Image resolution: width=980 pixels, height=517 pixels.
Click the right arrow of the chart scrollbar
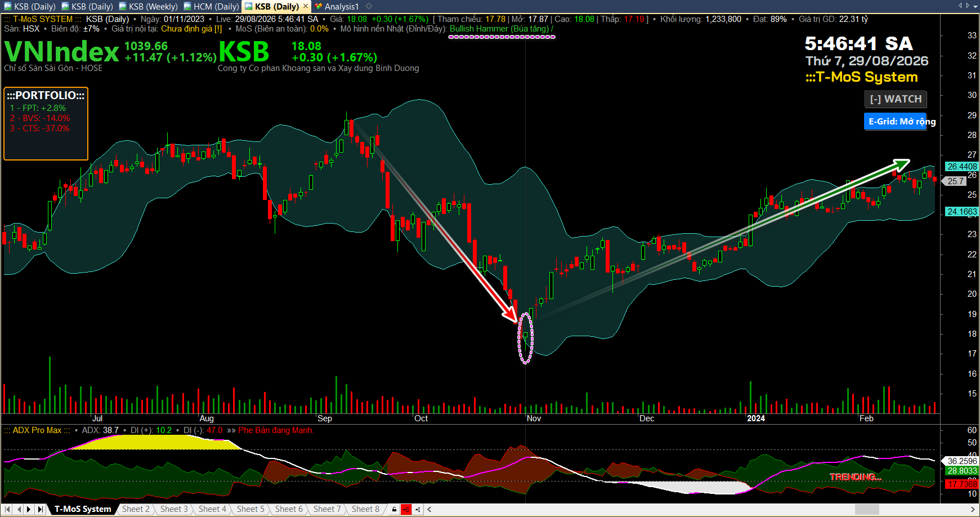pyautogui.click(x=973, y=510)
